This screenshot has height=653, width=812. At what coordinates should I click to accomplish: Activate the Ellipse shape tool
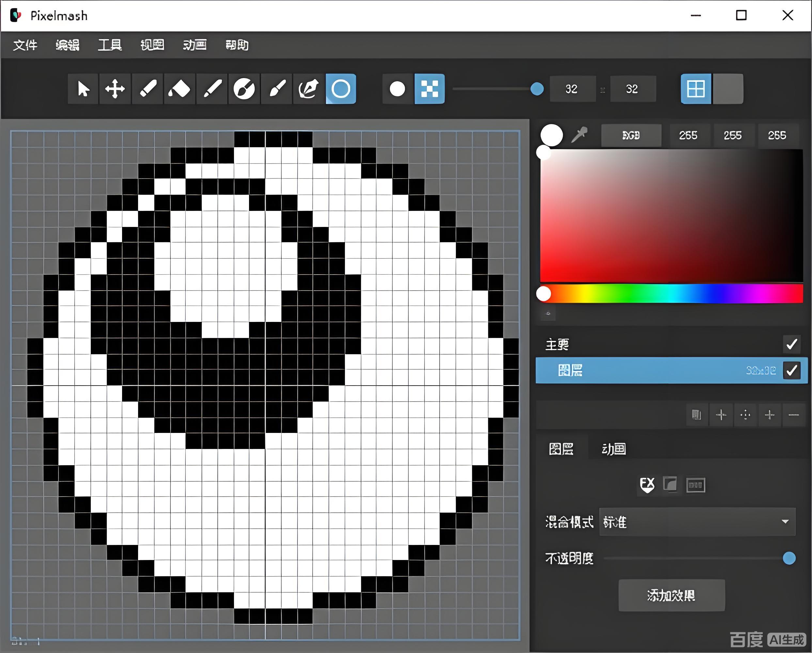pos(340,89)
